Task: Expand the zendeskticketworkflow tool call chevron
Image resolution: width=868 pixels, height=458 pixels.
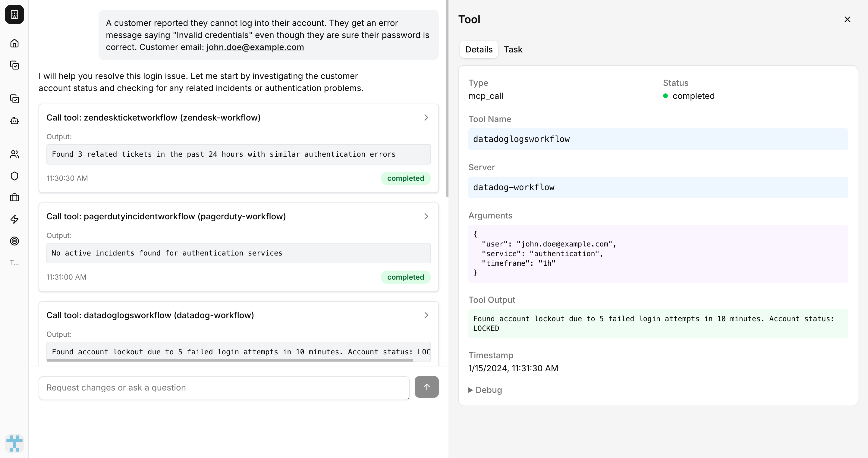Action: point(426,118)
